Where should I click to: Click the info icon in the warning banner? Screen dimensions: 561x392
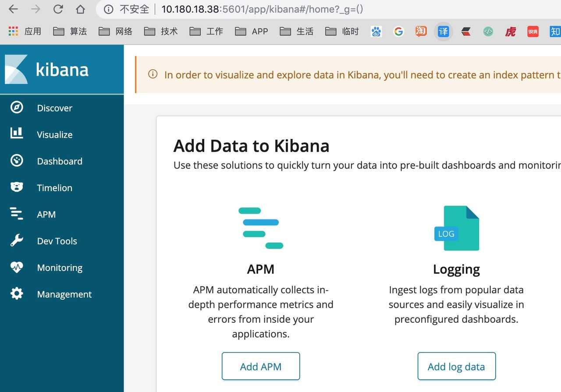click(153, 74)
